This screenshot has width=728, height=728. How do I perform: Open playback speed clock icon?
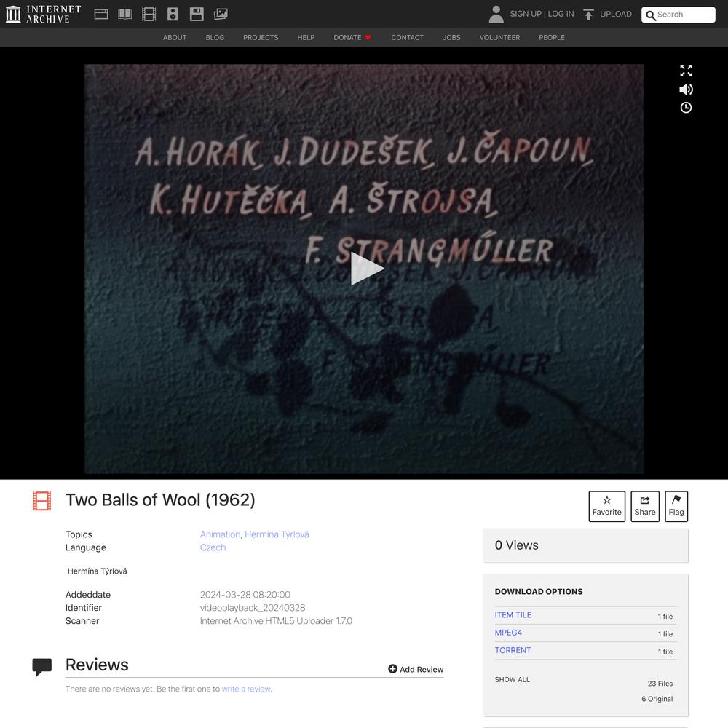(x=686, y=108)
